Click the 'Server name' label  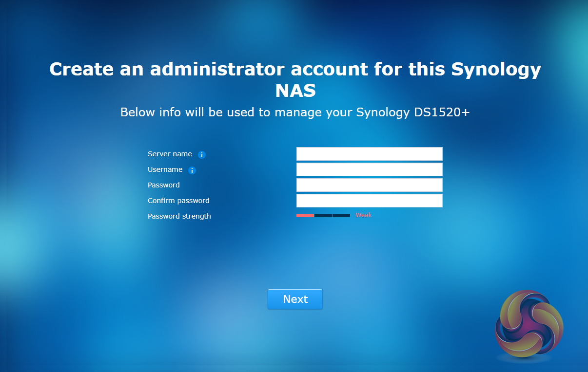pos(170,154)
